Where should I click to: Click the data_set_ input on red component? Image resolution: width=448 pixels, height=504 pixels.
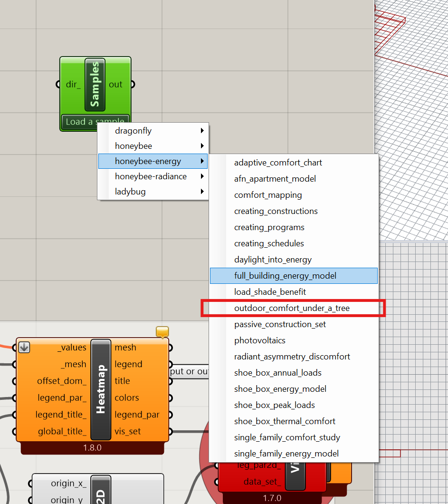click(262, 482)
